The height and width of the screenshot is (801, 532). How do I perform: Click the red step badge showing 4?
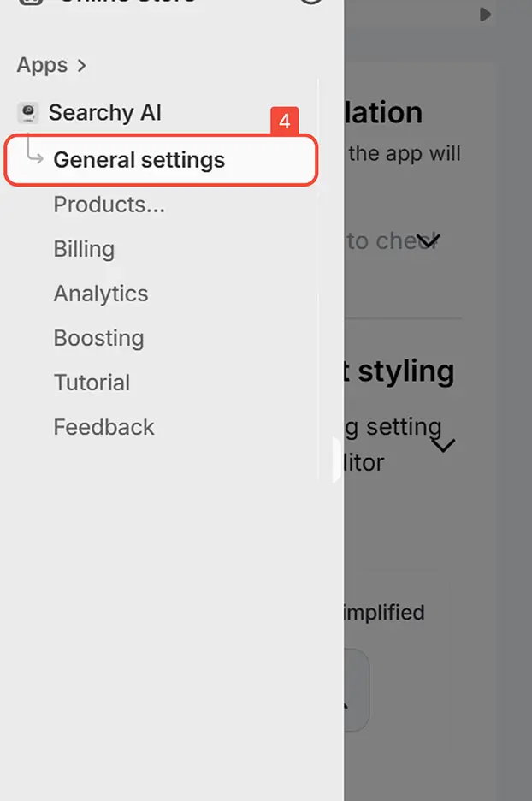[x=284, y=122]
